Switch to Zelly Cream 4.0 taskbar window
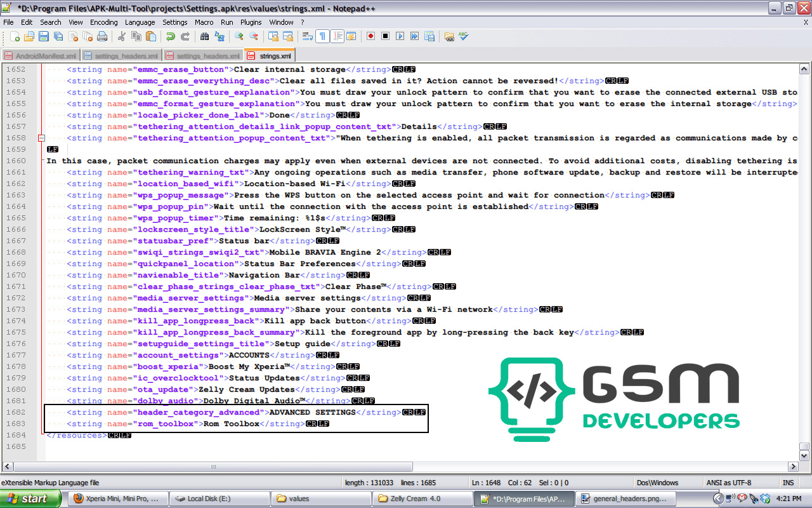The height and width of the screenshot is (508, 812). click(x=422, y=498)
